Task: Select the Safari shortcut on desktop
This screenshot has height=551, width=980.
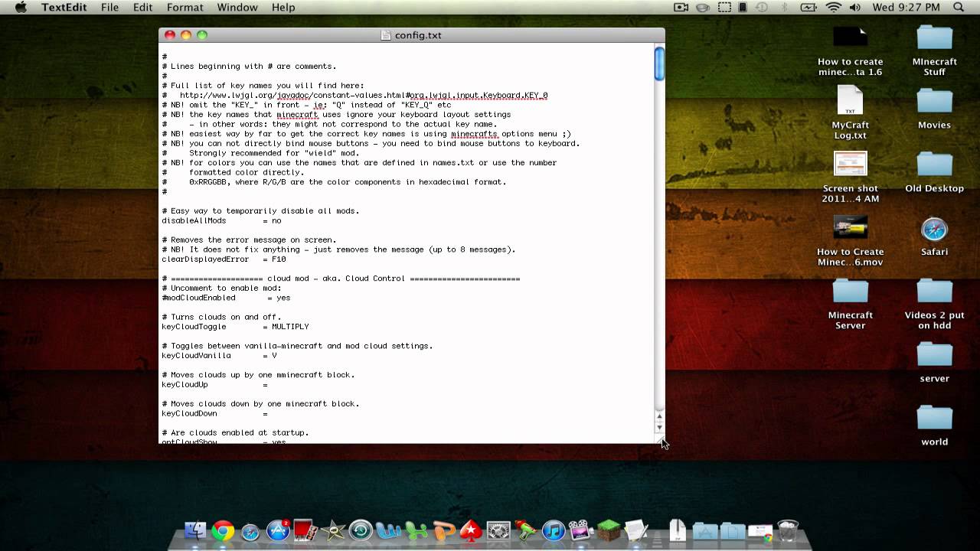Action: [x=934, y=236]
